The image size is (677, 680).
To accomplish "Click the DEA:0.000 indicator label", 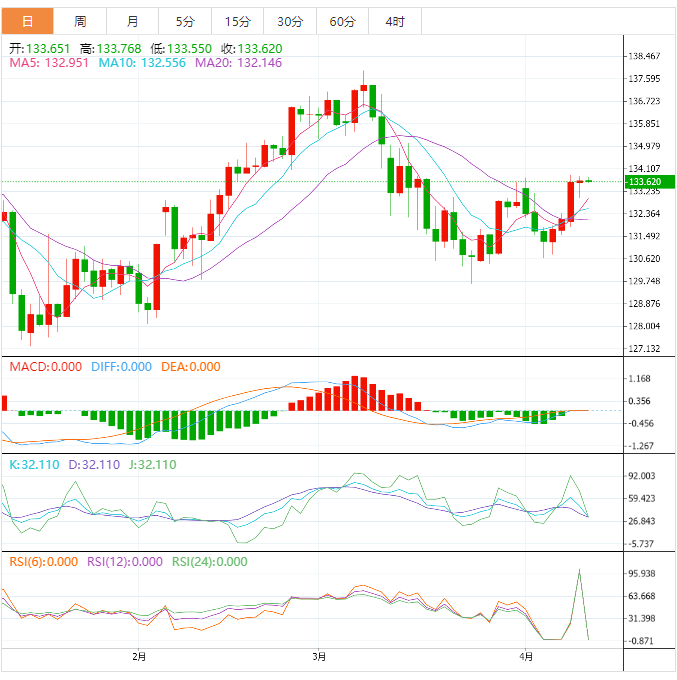I will [x=191, y=367].
